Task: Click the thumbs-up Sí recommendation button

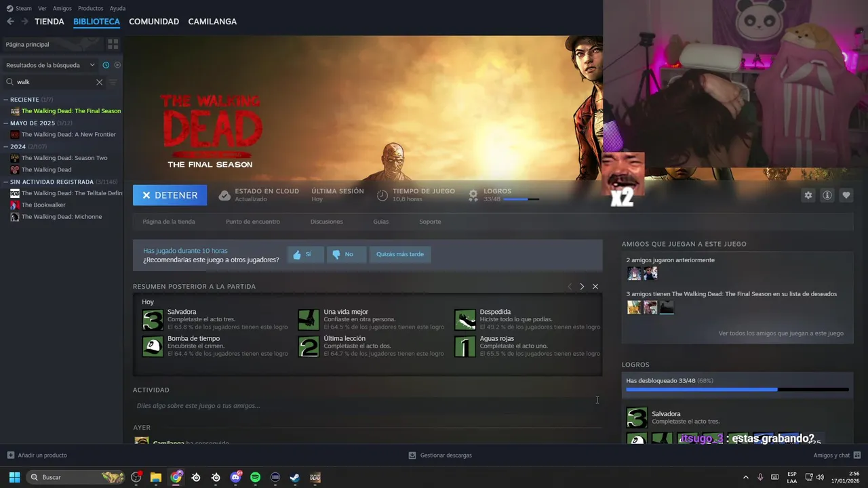Action: pyautogui.click(x=305, y=254)
